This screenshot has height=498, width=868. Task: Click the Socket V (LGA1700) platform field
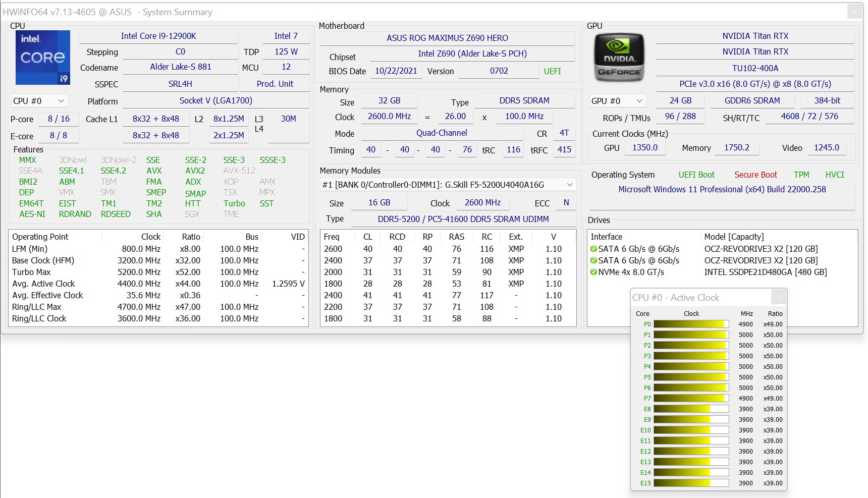point(216,101)
